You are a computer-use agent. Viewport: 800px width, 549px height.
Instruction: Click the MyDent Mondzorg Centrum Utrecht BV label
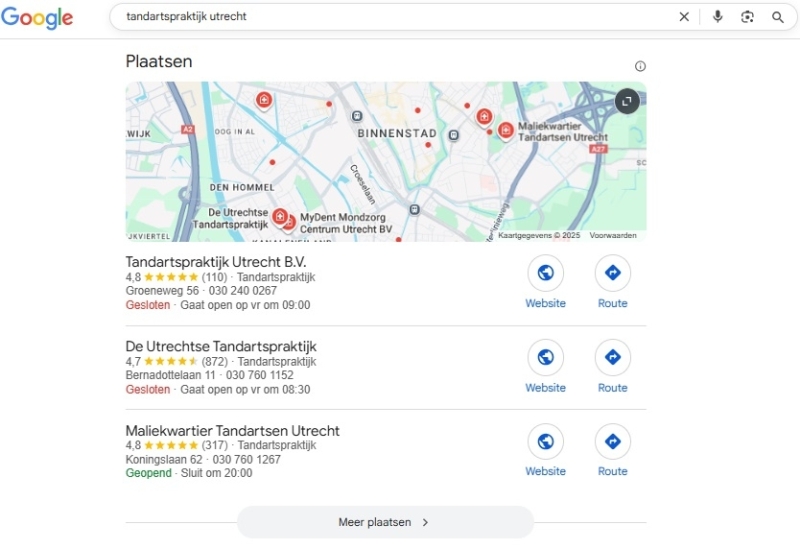click(x=346, y=223)
